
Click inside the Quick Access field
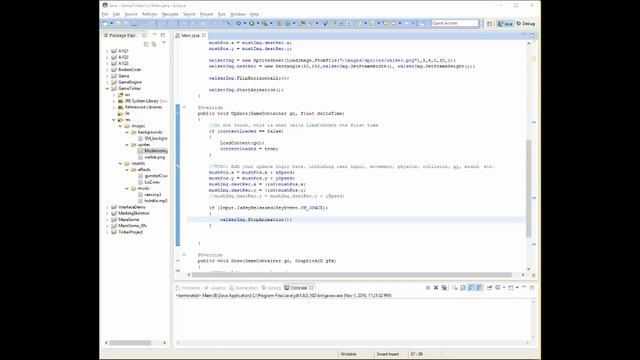tap(455, 23)
